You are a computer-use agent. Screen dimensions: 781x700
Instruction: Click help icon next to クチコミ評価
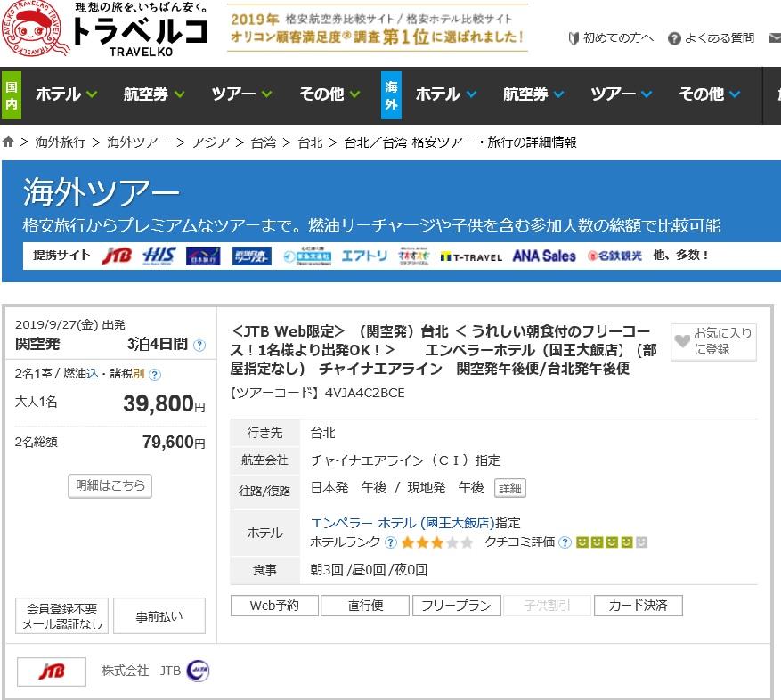click(565, 542)
